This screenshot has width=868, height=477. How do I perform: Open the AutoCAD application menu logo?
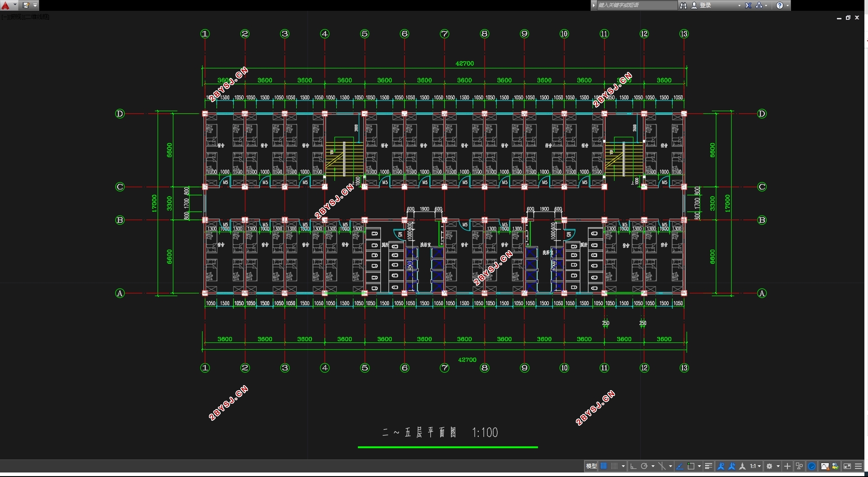click(x=5, y=5)
